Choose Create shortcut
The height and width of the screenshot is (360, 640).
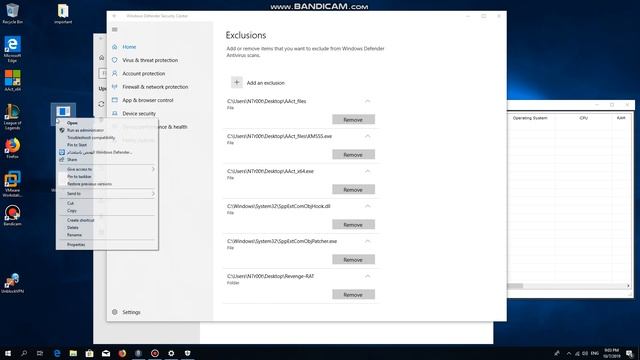pyautogui.click(x=107, y=220)
